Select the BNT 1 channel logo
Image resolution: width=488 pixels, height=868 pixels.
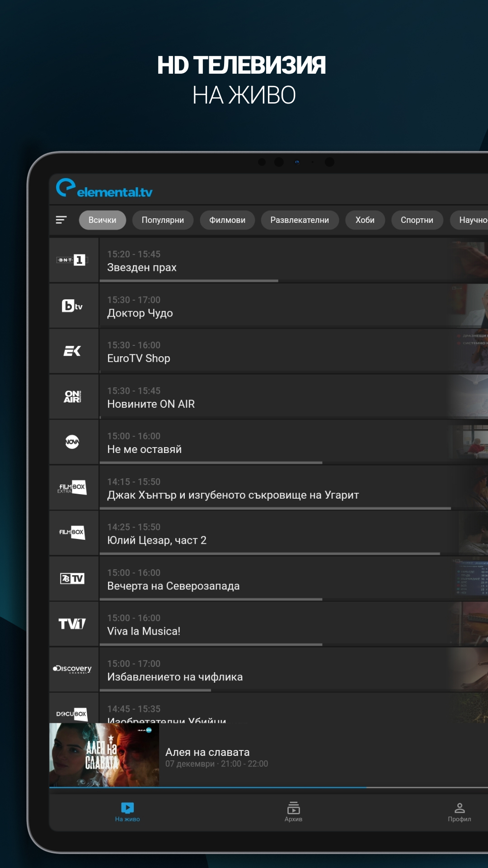(x=72, y=260)
